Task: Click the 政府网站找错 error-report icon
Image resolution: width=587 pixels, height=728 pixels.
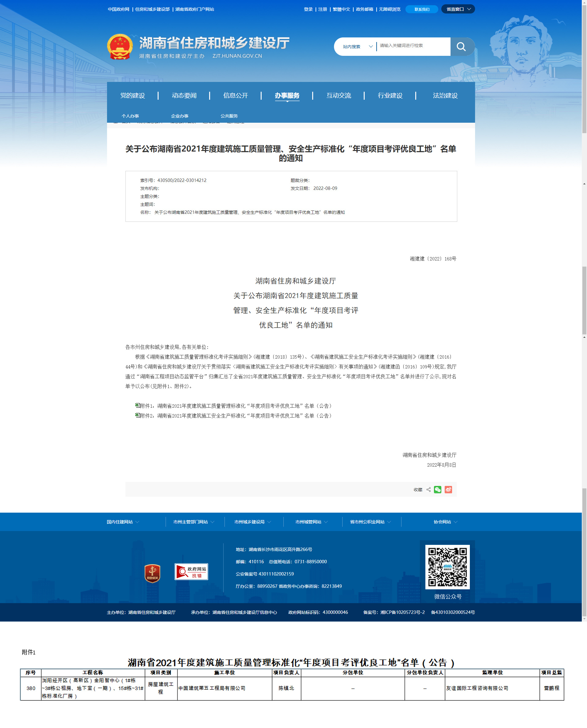Action: click(191, 572)
